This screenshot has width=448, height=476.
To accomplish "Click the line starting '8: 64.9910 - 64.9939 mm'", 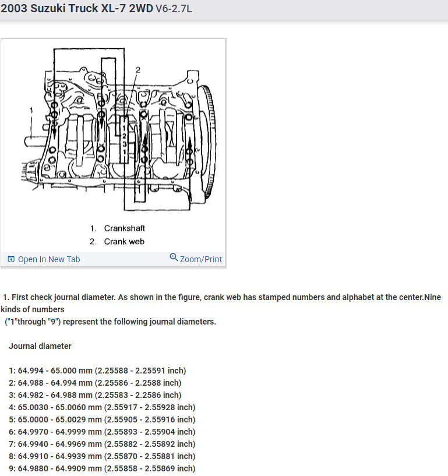I will (102, 456).
